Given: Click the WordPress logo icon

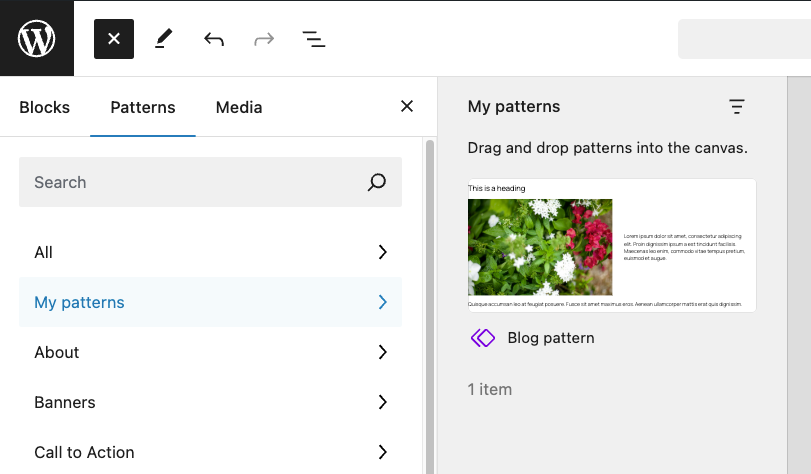Looking at the screenshot, I should (37, 39).
